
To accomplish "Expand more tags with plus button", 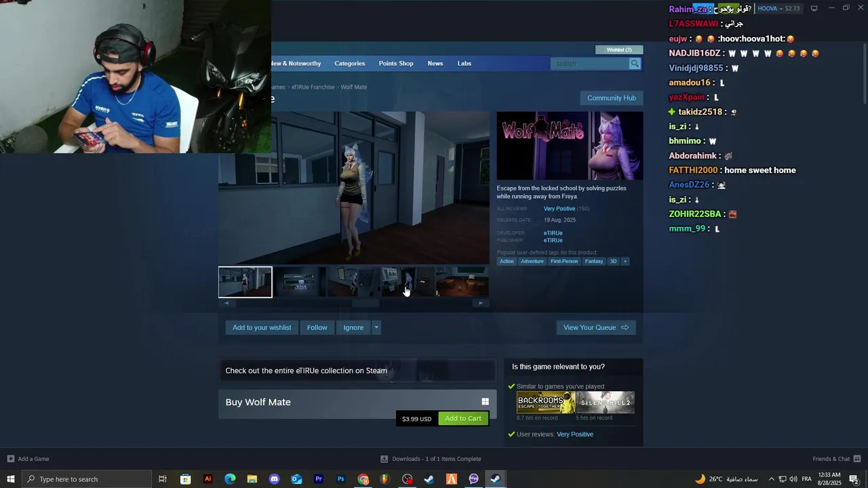I will click(625, 261).
